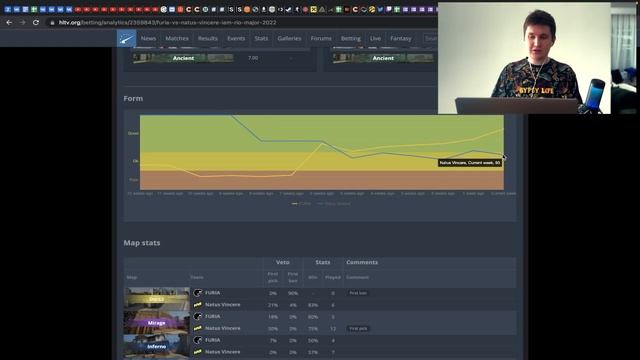
Task: Click the Natus Vincere logo in the Dust2 row
Action: click(x=198, y=304)
